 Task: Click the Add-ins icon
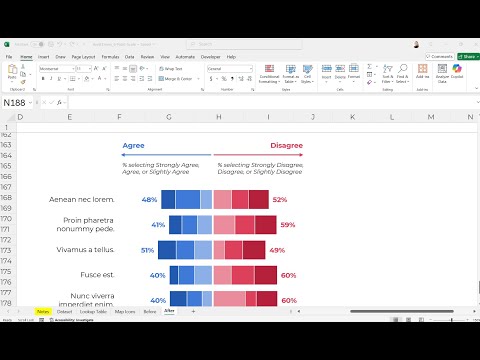422,69
